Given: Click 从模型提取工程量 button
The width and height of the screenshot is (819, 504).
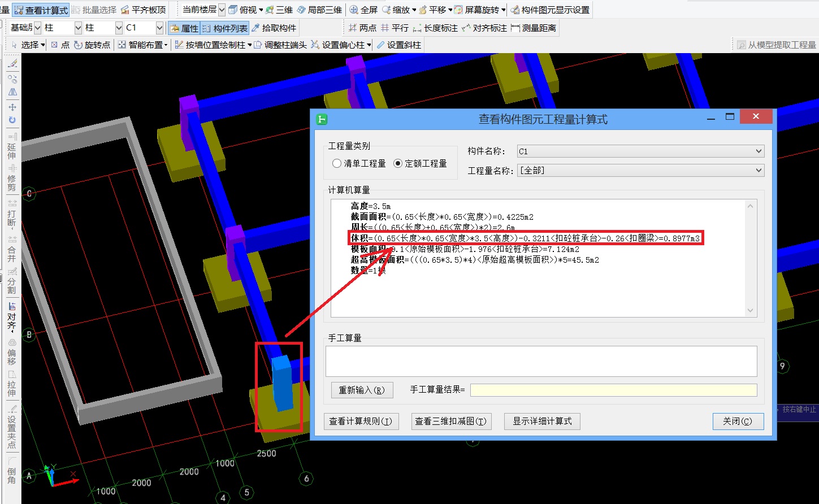Looking at the screenshot, I should (777, 45).
